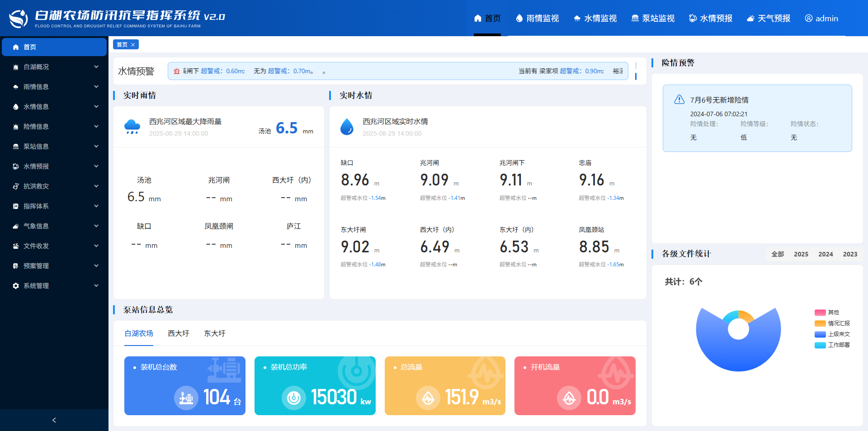Image resolution: width=868 pixels, height=431 pixels.
Task: Close the 首页 page tab
Action: coord(133,45)
